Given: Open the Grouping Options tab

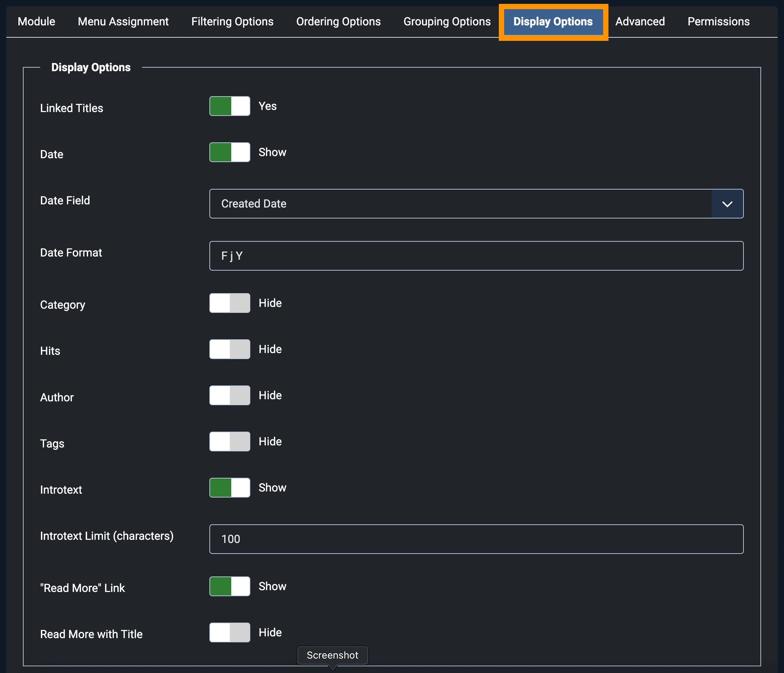Looking at the screenshot, I should click(447, 21).
